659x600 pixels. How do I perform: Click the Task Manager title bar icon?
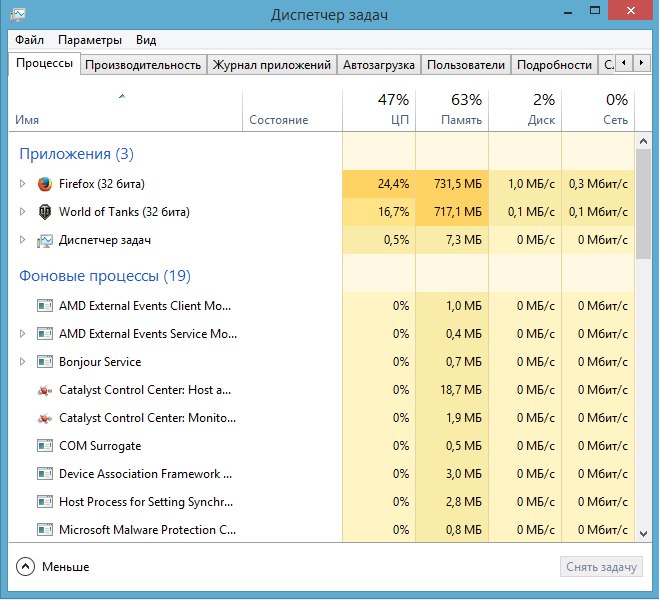[x=18, y=14]
